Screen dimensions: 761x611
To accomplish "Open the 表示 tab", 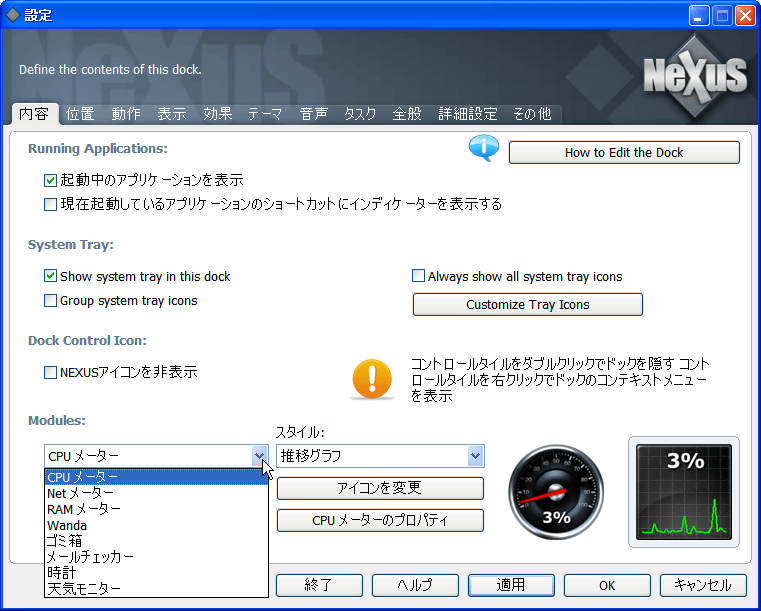I will [x=172, y=114].
